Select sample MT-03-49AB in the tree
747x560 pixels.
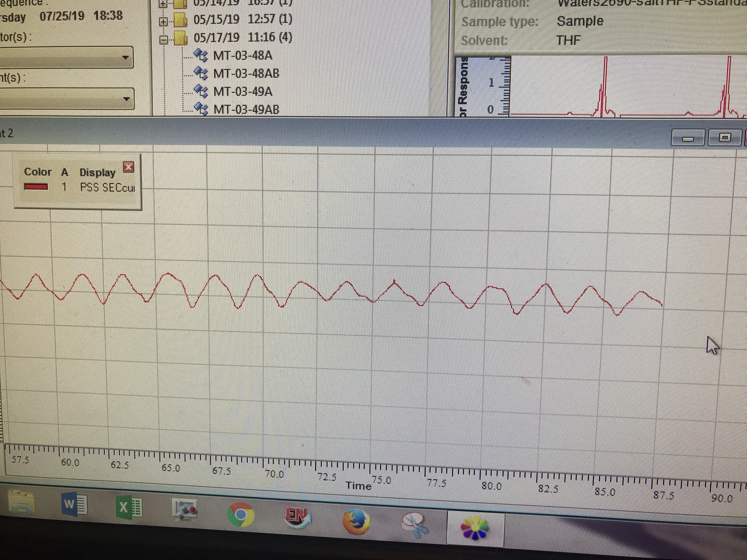(246, 110)
